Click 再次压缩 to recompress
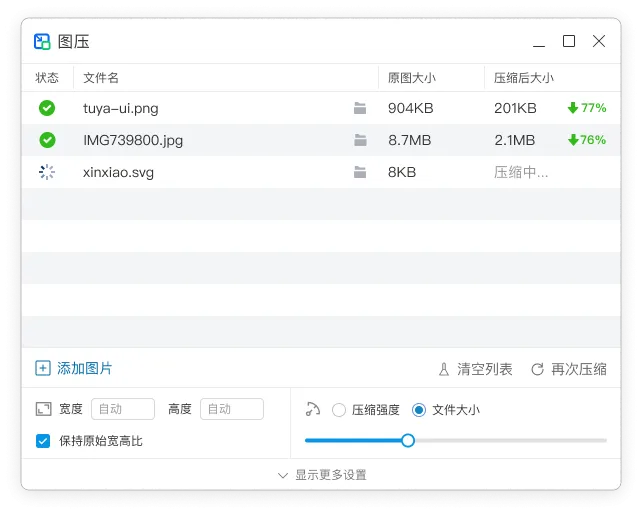Image resolution: width=642 pixels, height=514 pixels. (x=569, y=369)
